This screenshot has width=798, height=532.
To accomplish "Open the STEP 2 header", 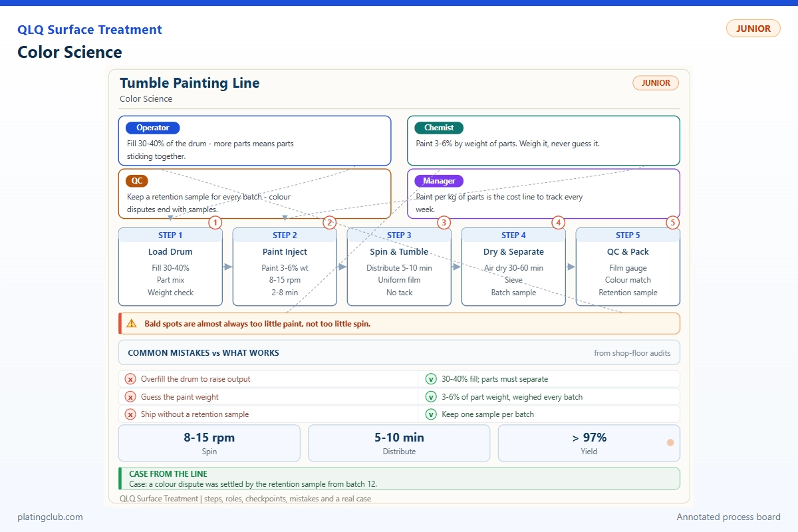I will pyautogui.click(x=285, y=235).
